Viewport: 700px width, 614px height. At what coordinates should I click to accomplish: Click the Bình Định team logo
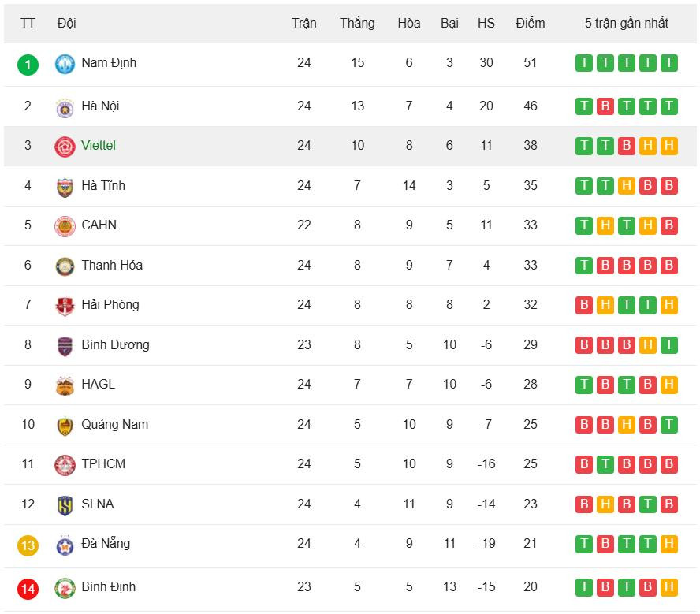[65, 587]
